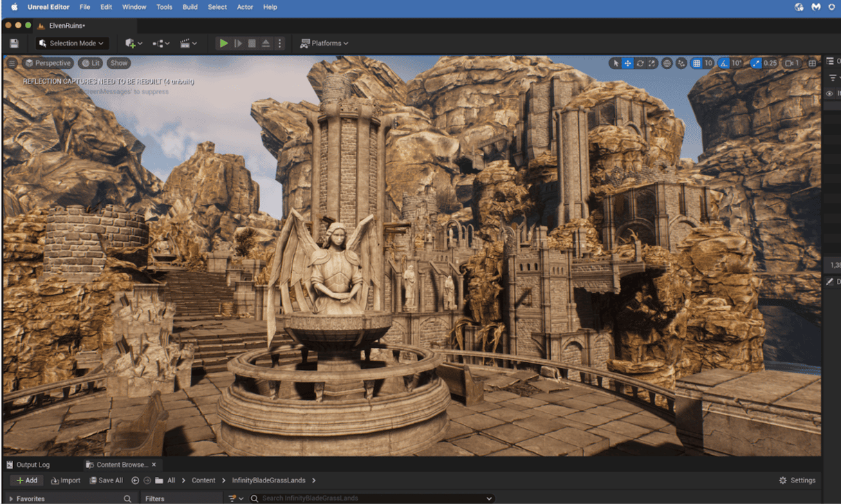841x504 pixels.
Task: Click the surface snapping icon
Action: point(681,64)
